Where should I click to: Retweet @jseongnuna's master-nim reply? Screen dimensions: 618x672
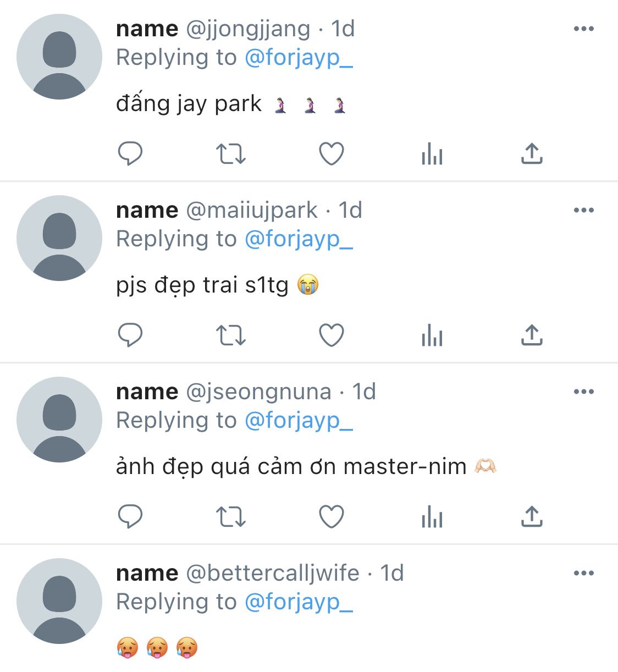pyautogui.click(x=230, y=517)
